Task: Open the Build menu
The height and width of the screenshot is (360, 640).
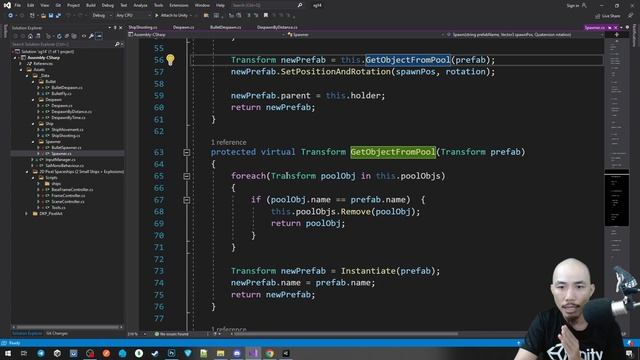Action: tap(91, 5)
